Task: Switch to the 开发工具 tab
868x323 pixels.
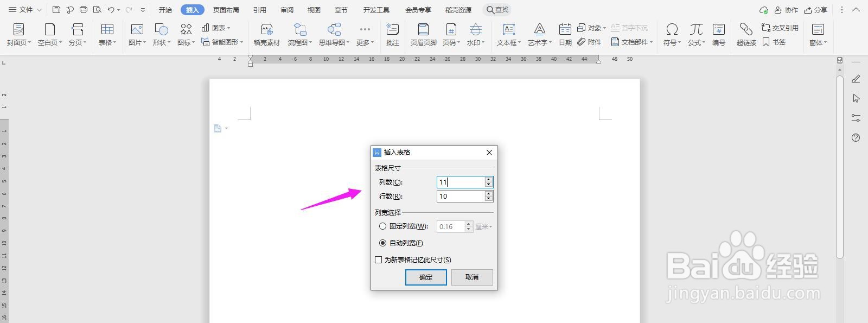Action: 376,10
